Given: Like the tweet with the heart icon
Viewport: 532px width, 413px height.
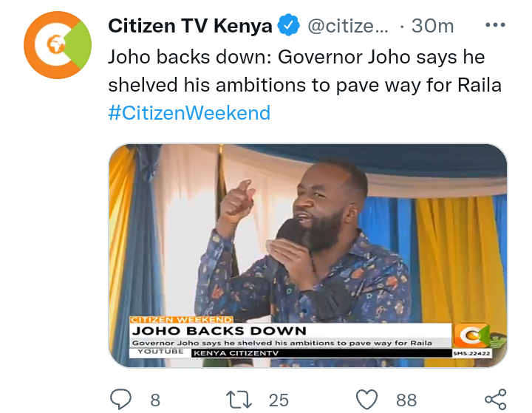Looking at the screenshot, I should click(x=366, y=399).
